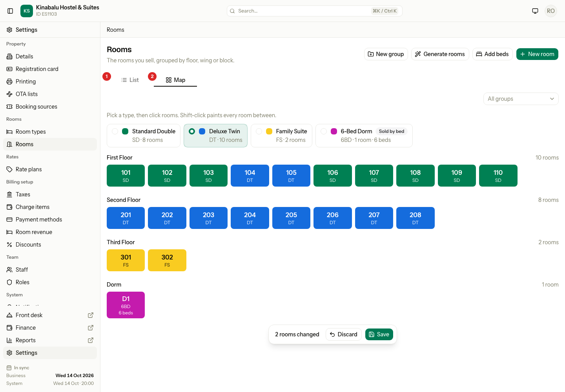
Task: Click the Discounts percent icon
Action: click(9, 245)
